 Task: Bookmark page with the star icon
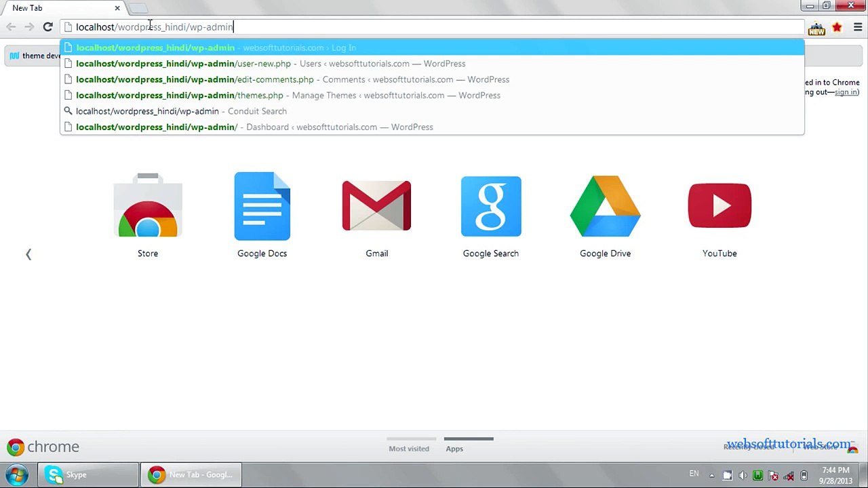click(837, 27)
